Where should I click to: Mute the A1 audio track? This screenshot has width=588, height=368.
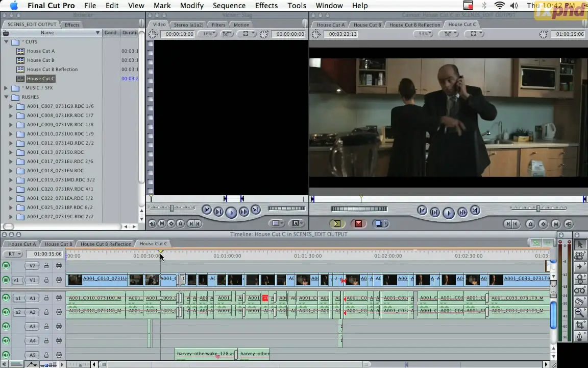pyautogui.click(x=6, y=298)
